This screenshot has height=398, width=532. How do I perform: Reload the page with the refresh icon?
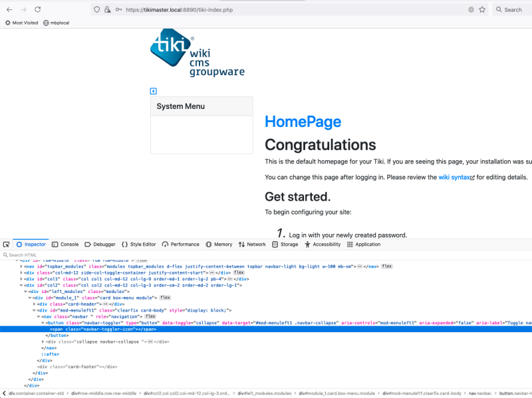(38, 9)
